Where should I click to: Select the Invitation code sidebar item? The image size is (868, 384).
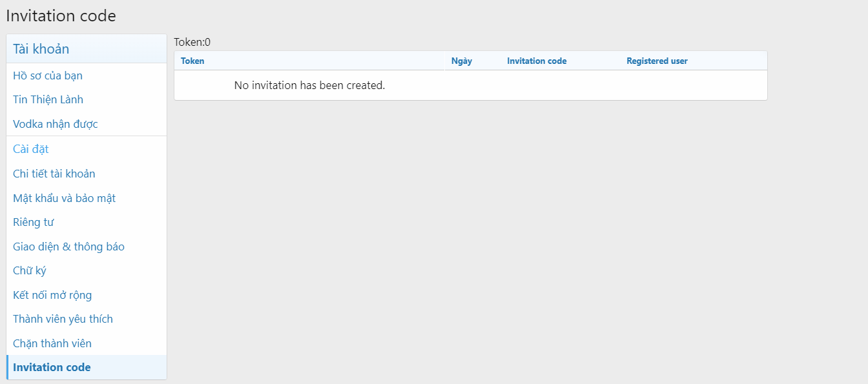[x=87, y=367]
